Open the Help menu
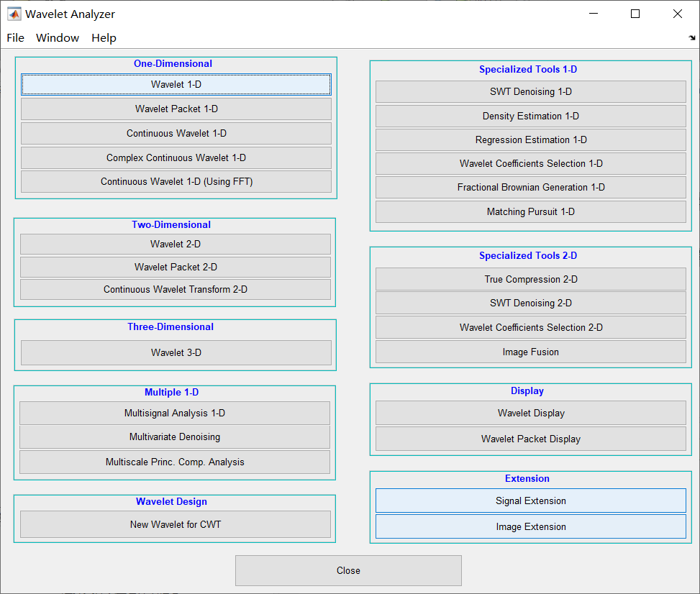This screenshot has width=700, height=594. [x=104, y=38]
